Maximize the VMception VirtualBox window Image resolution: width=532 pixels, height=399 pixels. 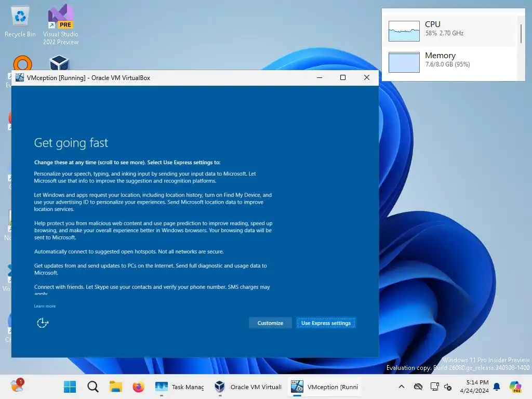[343, 78]
